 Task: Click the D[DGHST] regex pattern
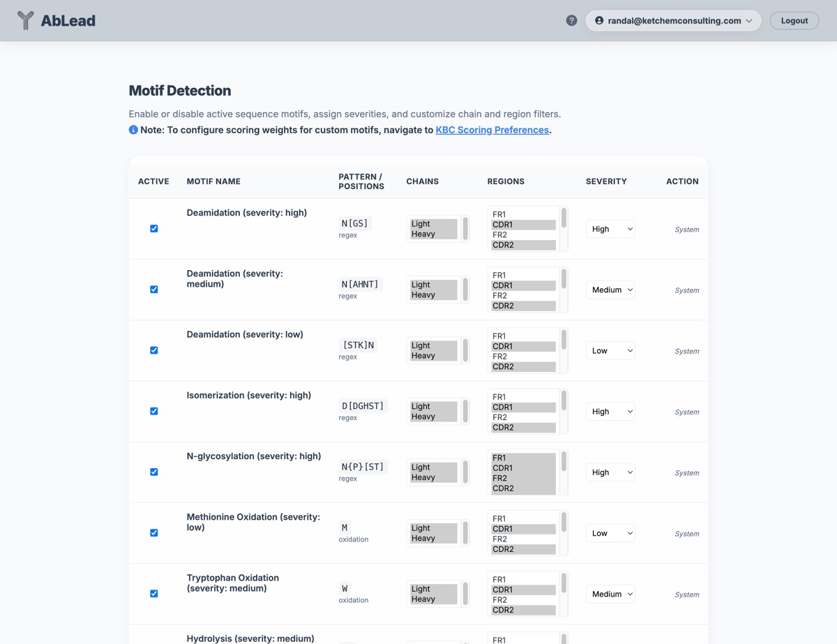pyautogui.click(x=363, y=405)
